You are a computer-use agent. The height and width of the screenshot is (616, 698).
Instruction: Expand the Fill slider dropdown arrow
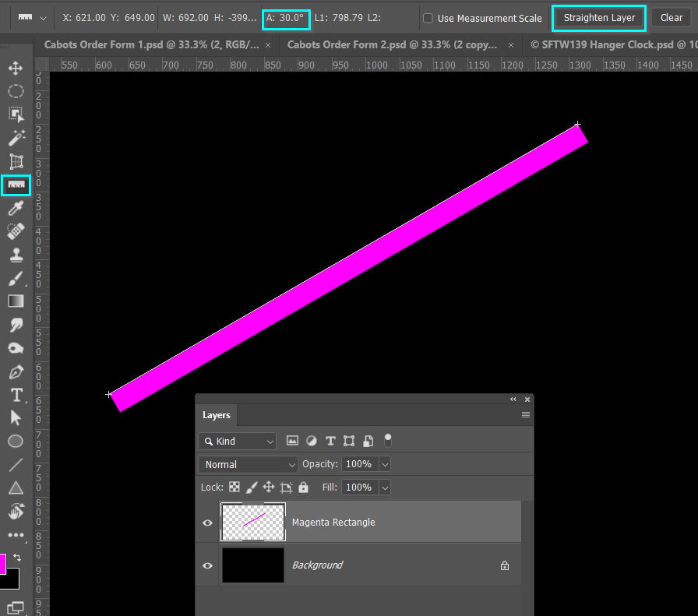tap(385, 488)
